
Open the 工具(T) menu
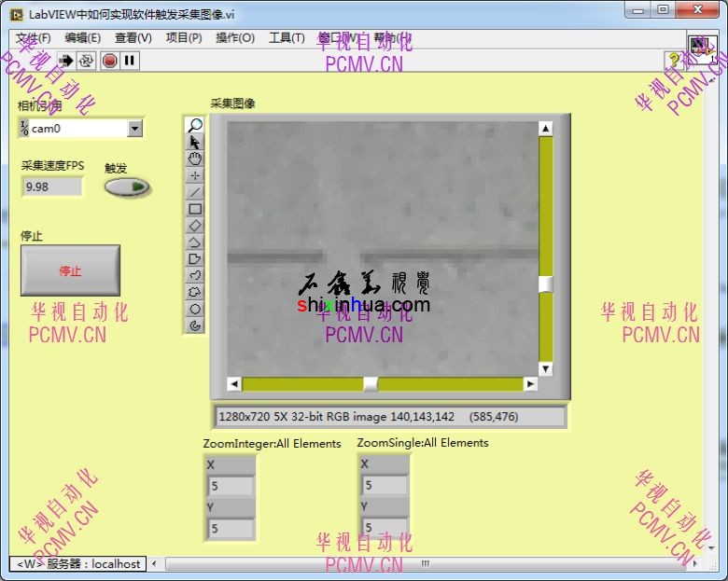[287, 38]
